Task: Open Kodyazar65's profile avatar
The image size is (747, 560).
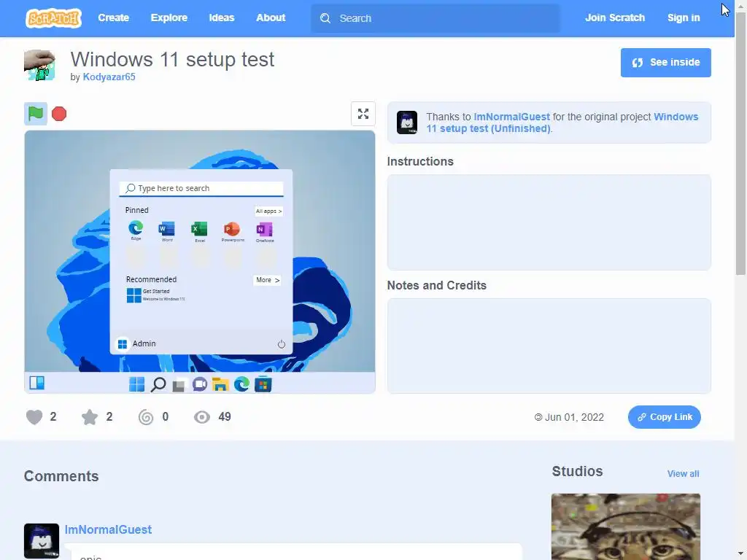Action: point(39,65)
